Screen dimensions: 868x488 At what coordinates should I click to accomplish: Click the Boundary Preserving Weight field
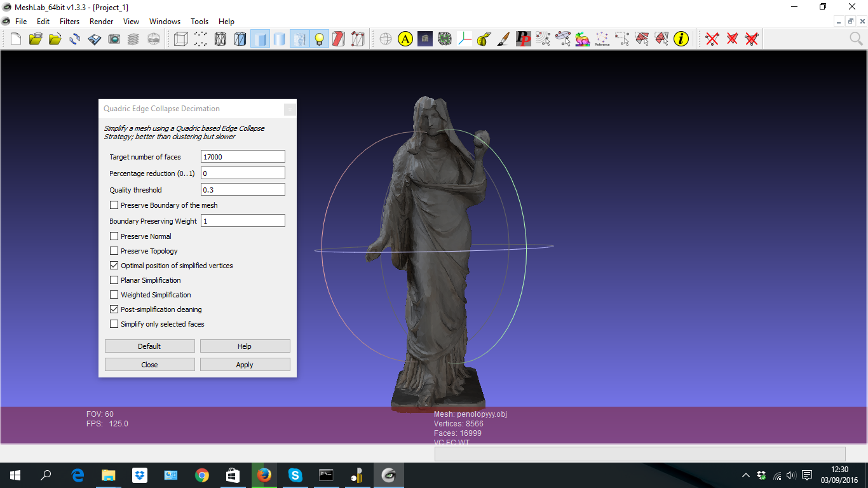[243, 221]
